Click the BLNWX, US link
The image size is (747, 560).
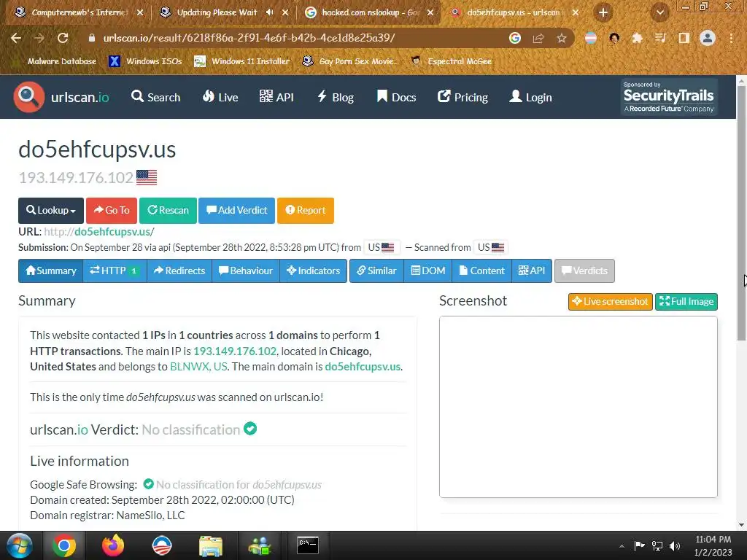[x=198, y=367]
